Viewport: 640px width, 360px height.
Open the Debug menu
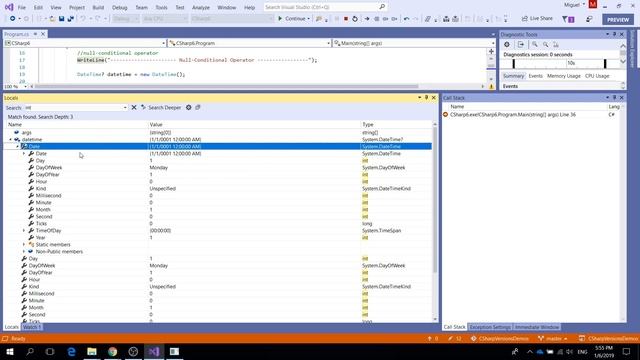point(120,7)
